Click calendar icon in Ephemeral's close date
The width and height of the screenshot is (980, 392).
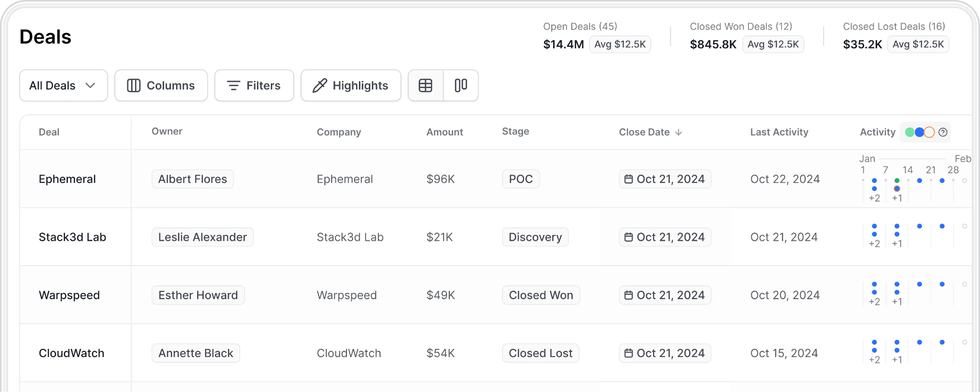click(x=628, y=179)
